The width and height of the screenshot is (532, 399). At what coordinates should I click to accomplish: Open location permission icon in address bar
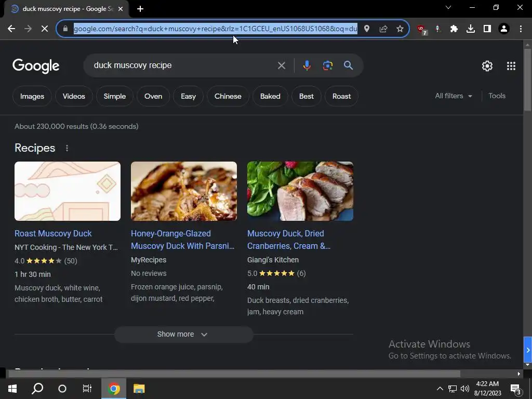pos(367,29)
